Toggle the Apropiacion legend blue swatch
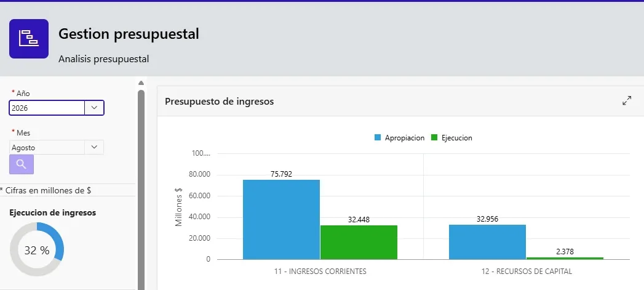Screen dimensions: 644x290 pos(378,138)
